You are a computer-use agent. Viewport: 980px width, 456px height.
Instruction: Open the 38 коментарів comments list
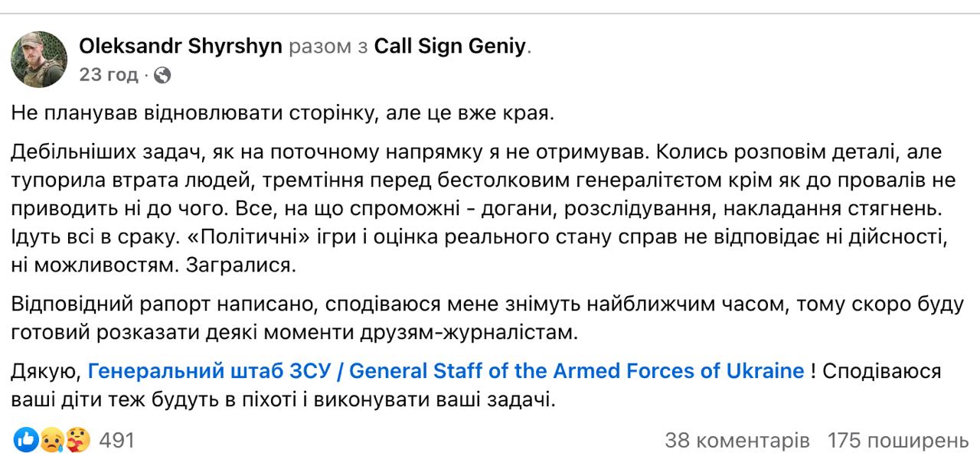click(x=737, y=440)
